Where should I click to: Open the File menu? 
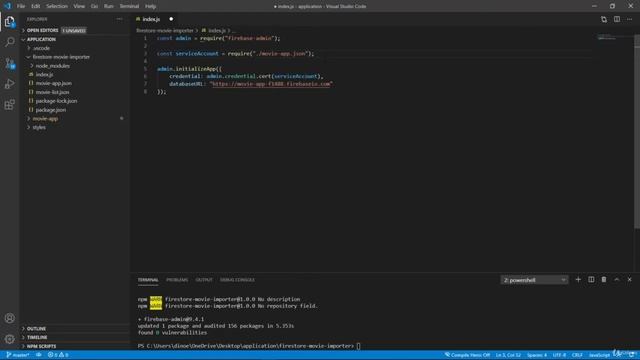[x=21, y=6]
